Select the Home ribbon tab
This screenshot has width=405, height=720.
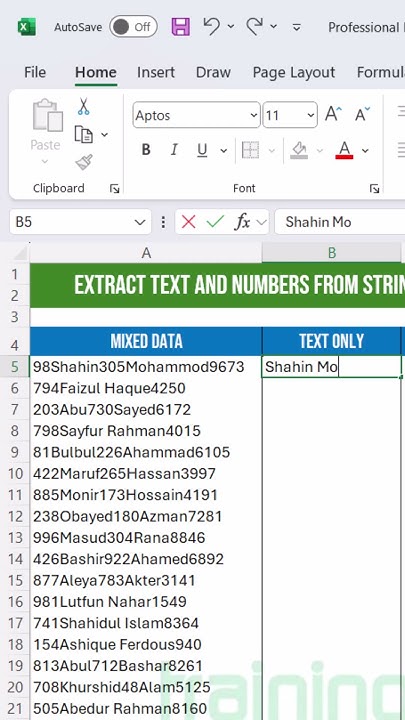point(96,73)
